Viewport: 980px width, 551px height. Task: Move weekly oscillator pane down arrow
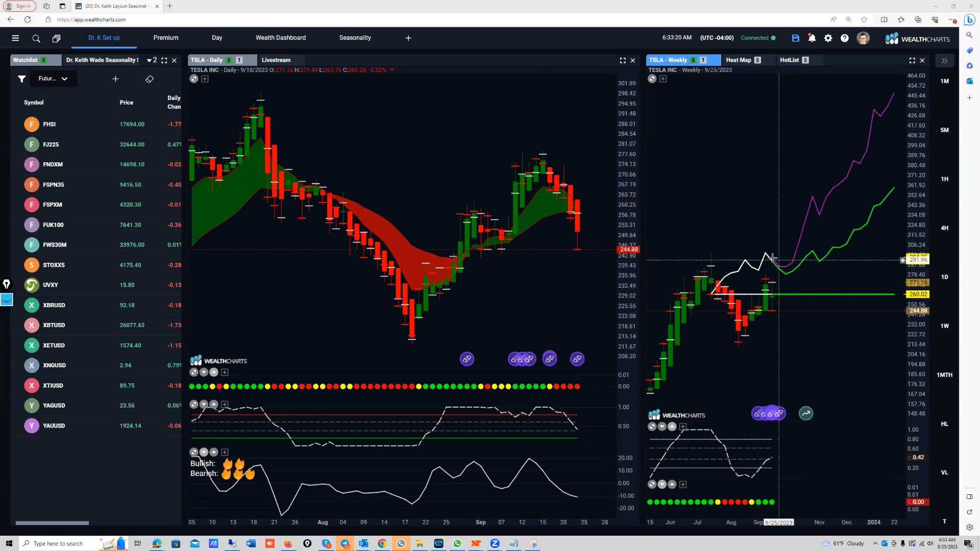click(x=662, y=427)
